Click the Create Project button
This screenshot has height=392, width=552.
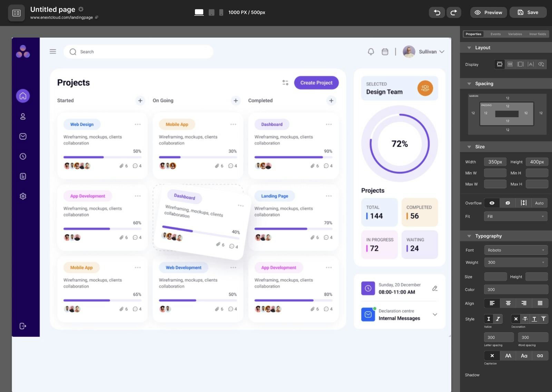(x=316, y=83)
